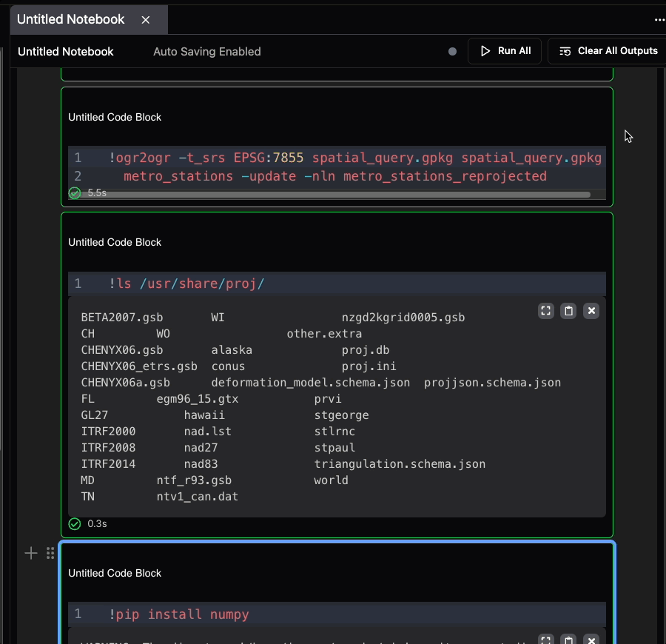Click stgeorge in the output

point(341,415)
